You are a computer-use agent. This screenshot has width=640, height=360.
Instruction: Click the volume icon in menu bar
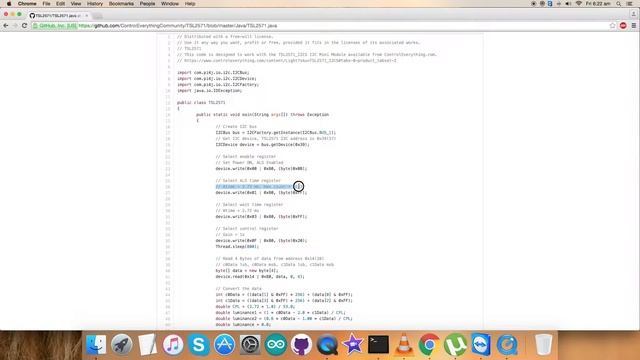[568, 4]
